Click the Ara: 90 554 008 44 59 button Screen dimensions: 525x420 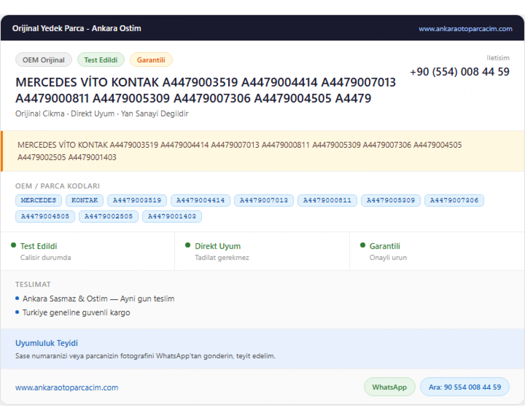click(465, 387)
